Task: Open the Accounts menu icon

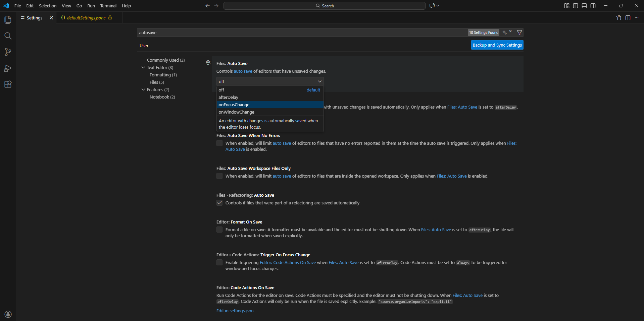Action: coord(8,314)
